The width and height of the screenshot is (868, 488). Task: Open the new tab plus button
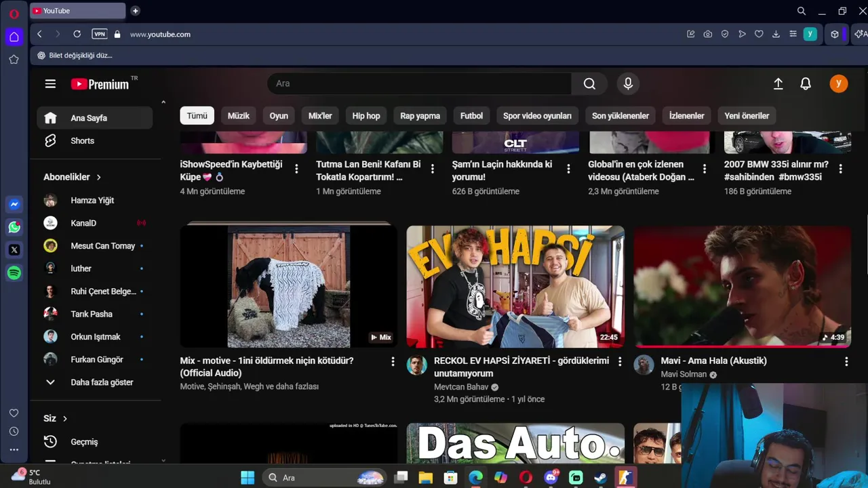[x=135, y=11]
